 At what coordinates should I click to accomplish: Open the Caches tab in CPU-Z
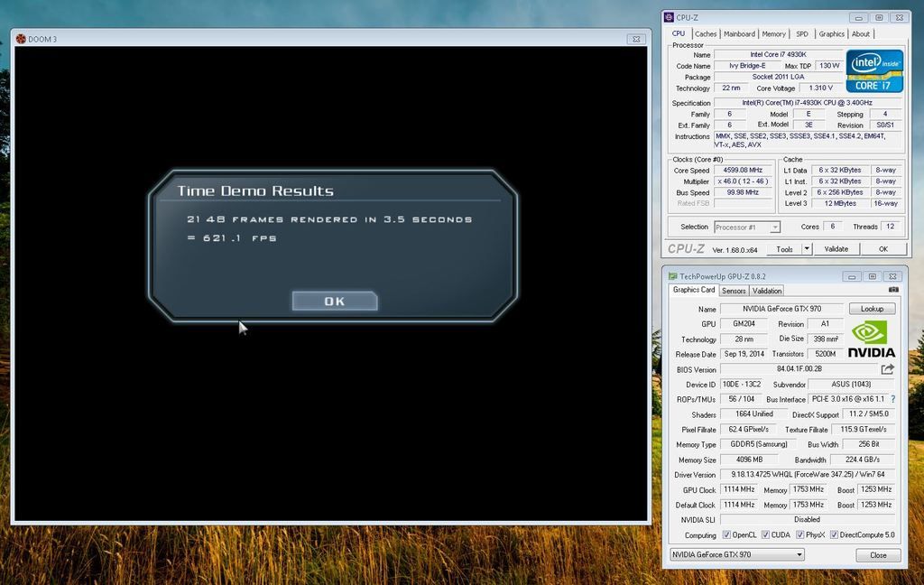coord(706,34)
